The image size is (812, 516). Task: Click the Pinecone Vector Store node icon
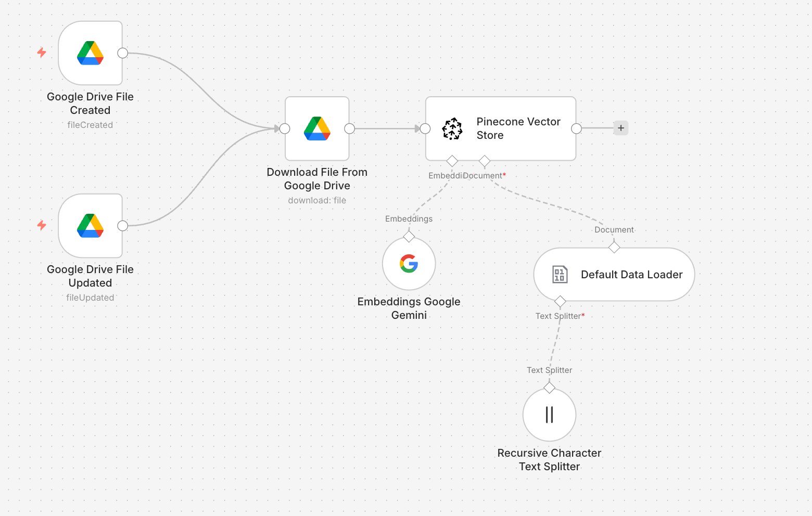(452, 128)
